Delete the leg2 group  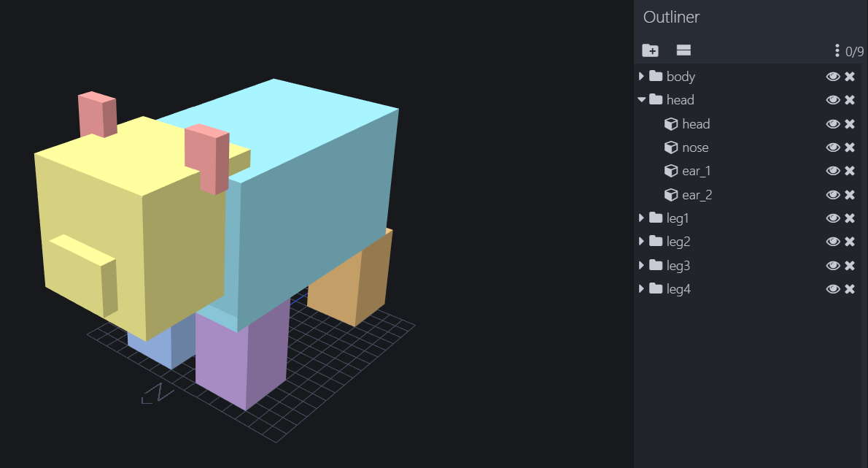tap(850, 242)
